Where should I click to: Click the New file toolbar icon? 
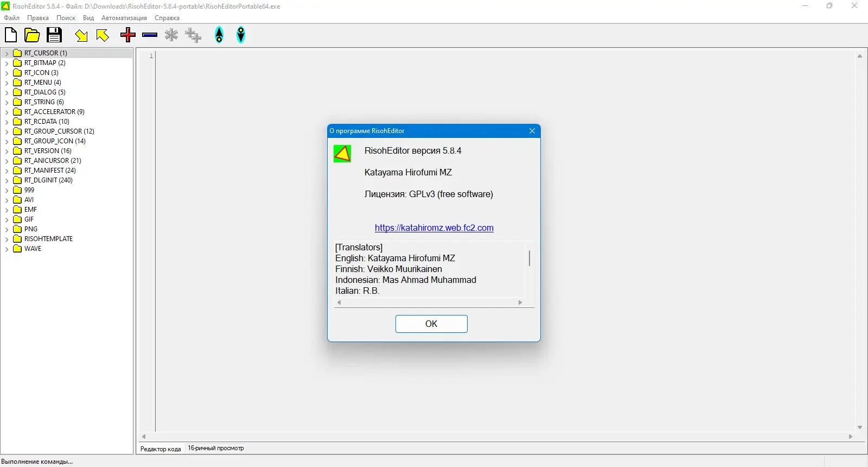(x=11, y=35)
